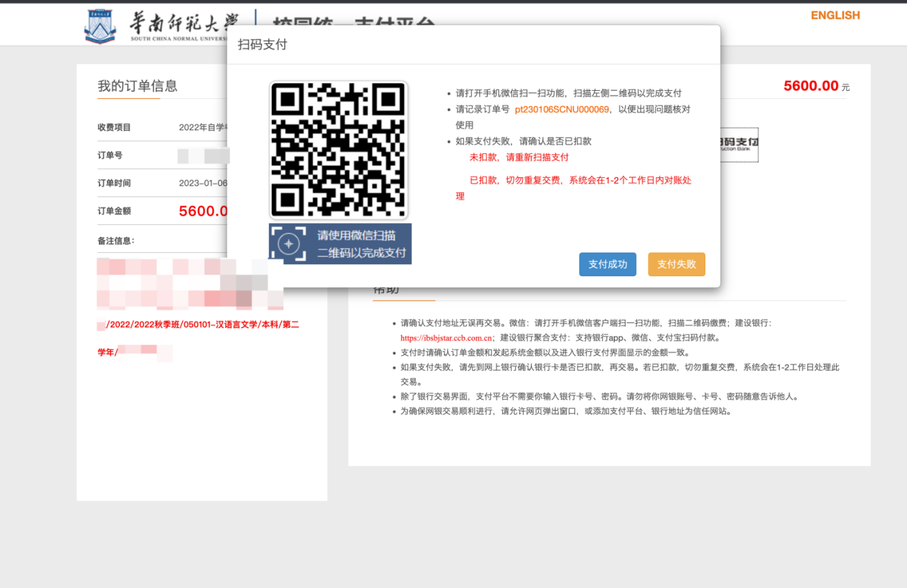Switch language via ENGLISH link
The image size is (907, 588).
point(835,15)
